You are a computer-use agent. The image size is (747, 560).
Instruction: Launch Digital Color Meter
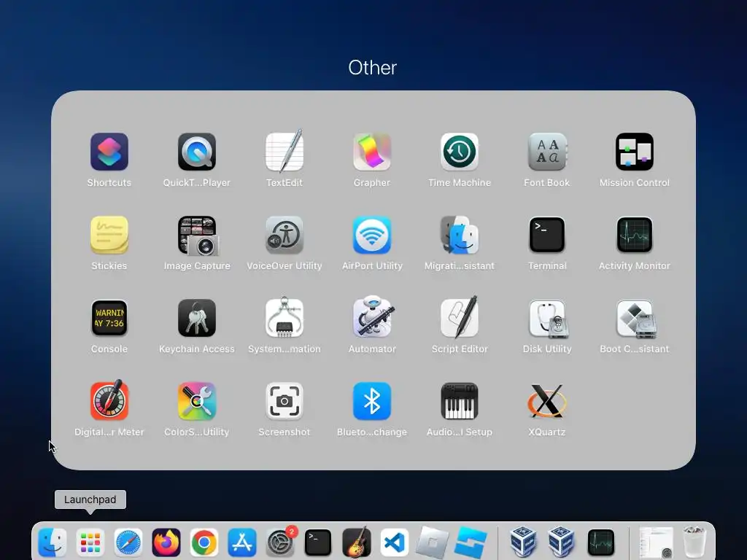click(109, 402)
